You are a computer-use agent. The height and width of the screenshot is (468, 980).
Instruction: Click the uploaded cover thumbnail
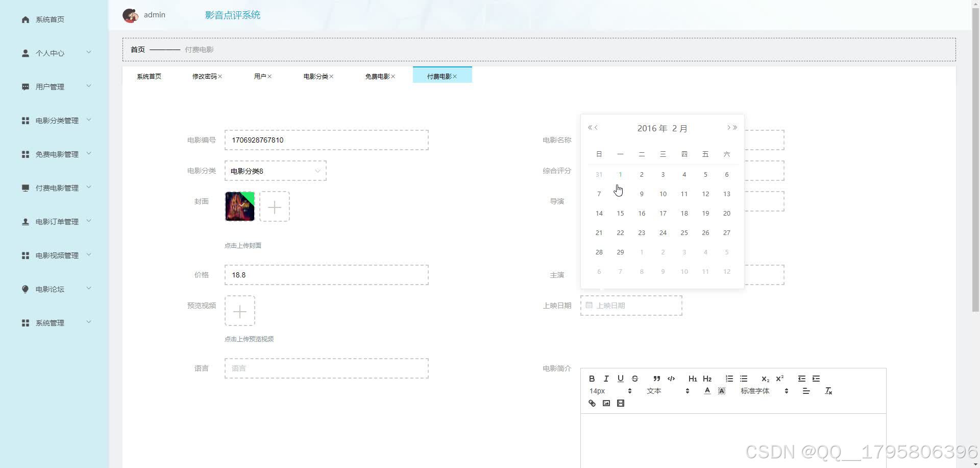pyautogui.click(x=240, y=206)
